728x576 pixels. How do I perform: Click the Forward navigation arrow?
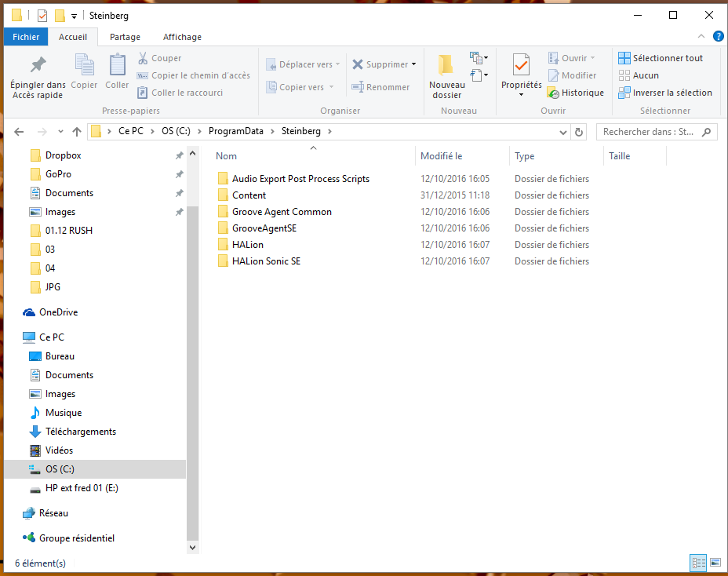(42, 132)
